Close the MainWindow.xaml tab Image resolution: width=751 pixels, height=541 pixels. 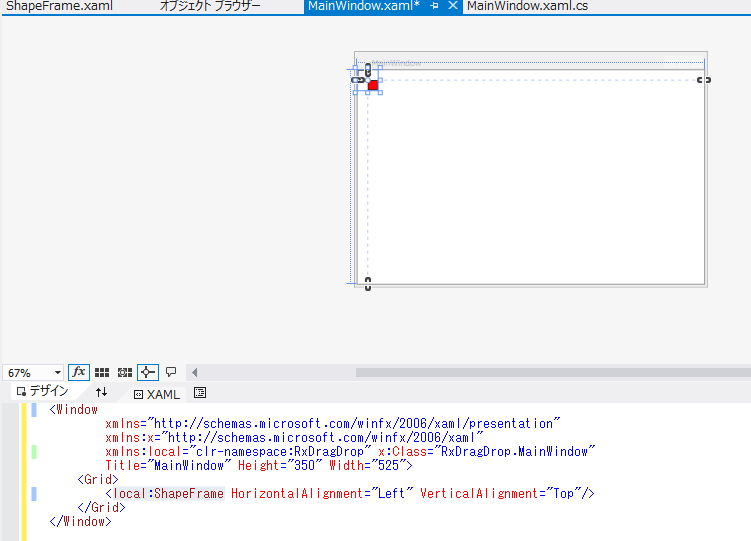(452, 6)
